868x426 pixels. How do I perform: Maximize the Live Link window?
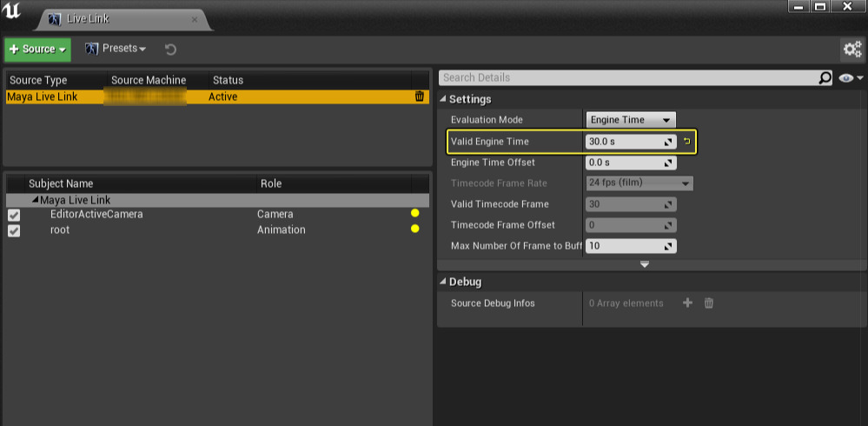coord(821,7)
